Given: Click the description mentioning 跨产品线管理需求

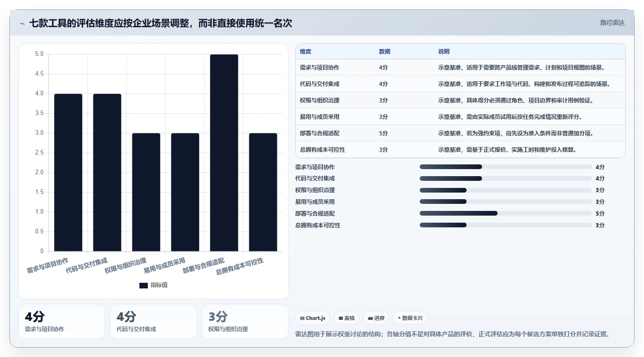Looking at the screenshot, I should (x=521, y=68).
